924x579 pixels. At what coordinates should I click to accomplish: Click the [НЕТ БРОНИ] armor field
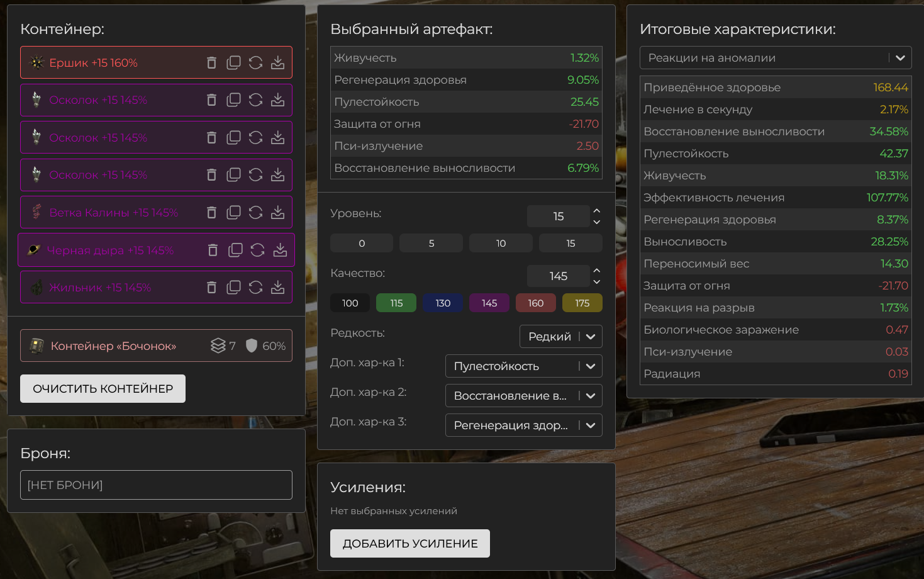coord(156,485)
